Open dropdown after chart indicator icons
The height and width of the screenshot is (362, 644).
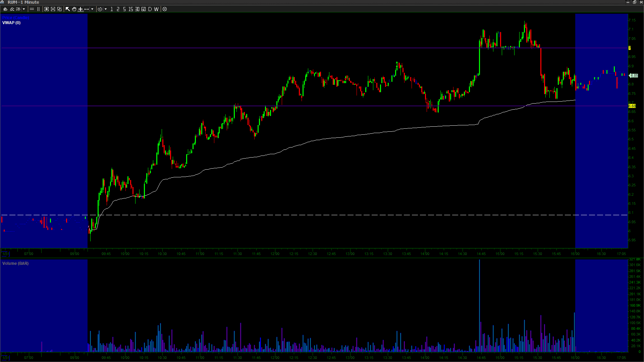24,9
